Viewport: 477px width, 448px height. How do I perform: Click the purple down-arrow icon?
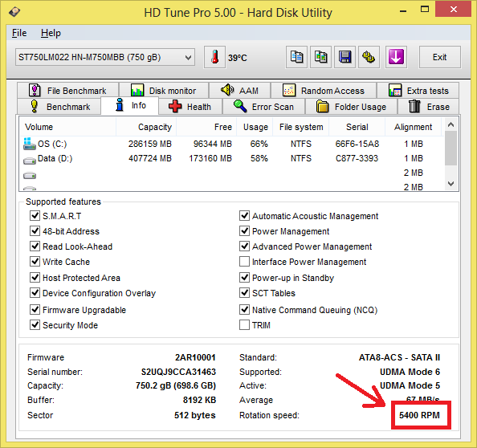(x=396, y=57)
